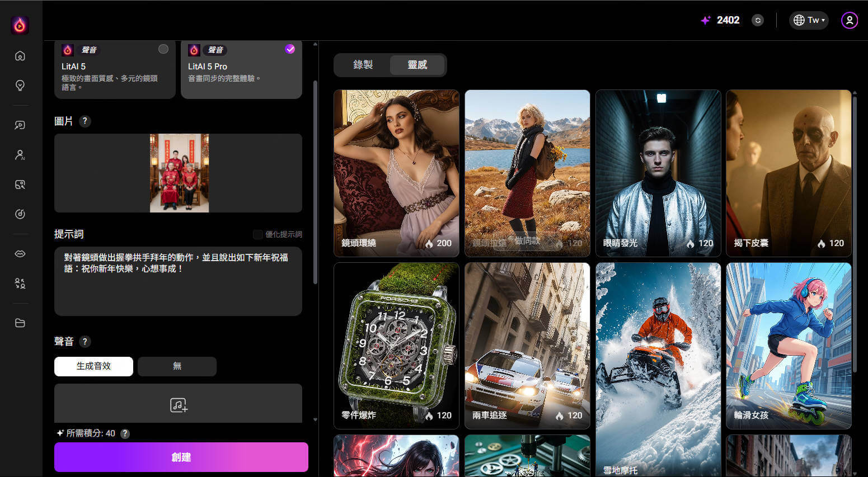Click the 創建 button
The height and width of the screenshot is (477, 868).
[x=181, y=457]
